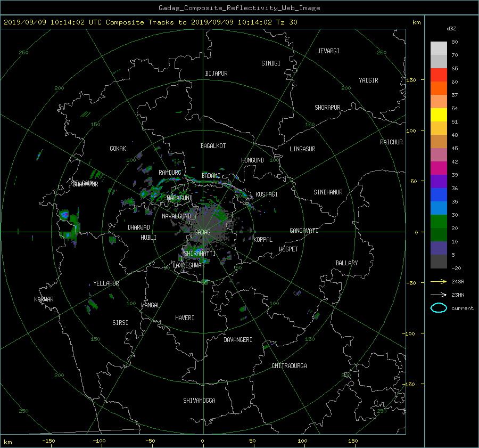Click the blue 36-35 dBZ legend swatch
Screen dimensions: 479x448
439,194
